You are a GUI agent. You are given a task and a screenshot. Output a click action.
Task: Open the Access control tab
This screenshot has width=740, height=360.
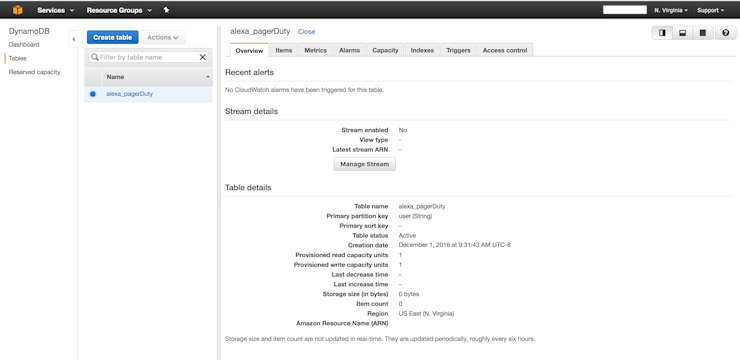505,50
